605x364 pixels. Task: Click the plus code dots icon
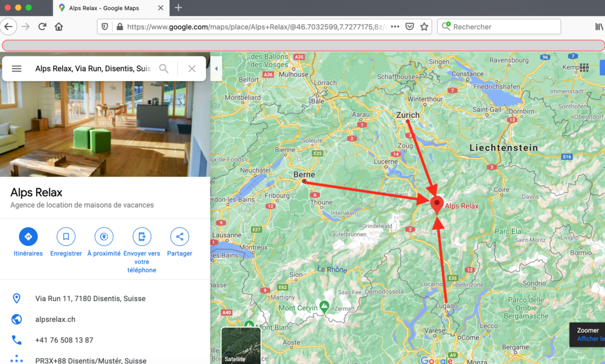click(x=16, y=359)
